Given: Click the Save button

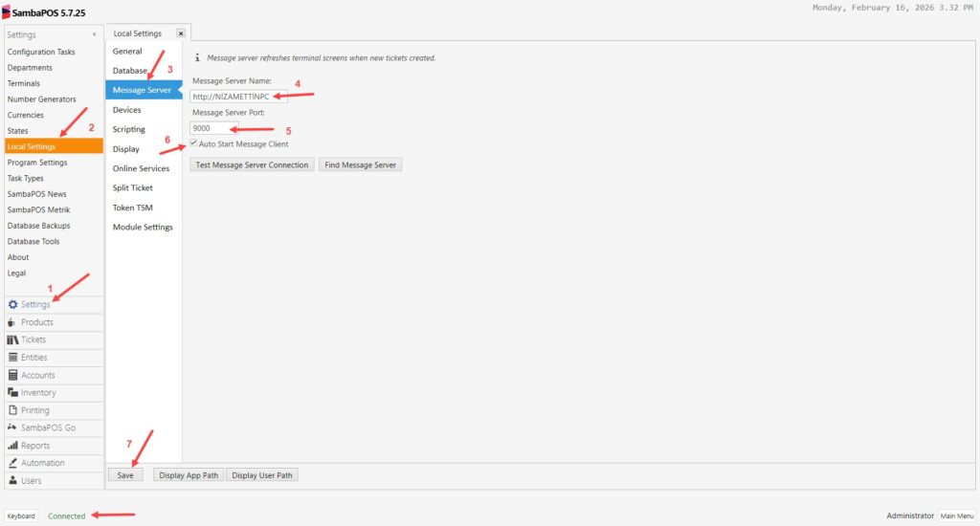Looking at the screenshot, I should (125, 475).
